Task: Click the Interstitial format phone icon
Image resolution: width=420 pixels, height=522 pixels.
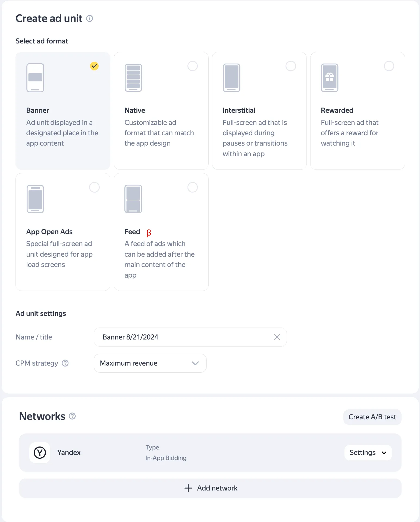Action: [231, 78]
